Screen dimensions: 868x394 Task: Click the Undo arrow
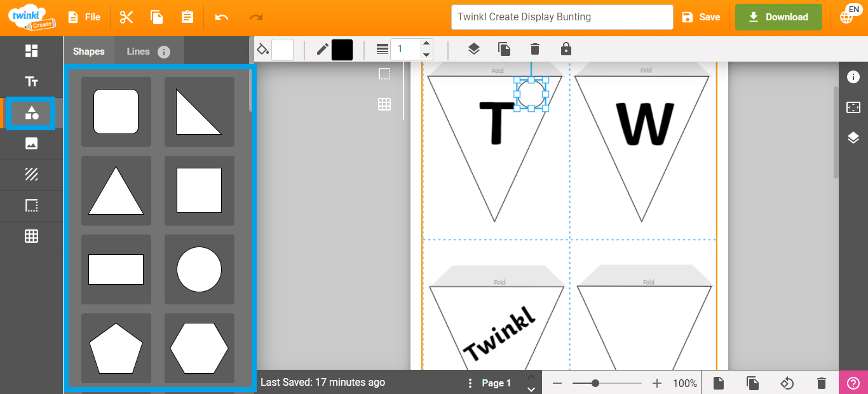222,17
